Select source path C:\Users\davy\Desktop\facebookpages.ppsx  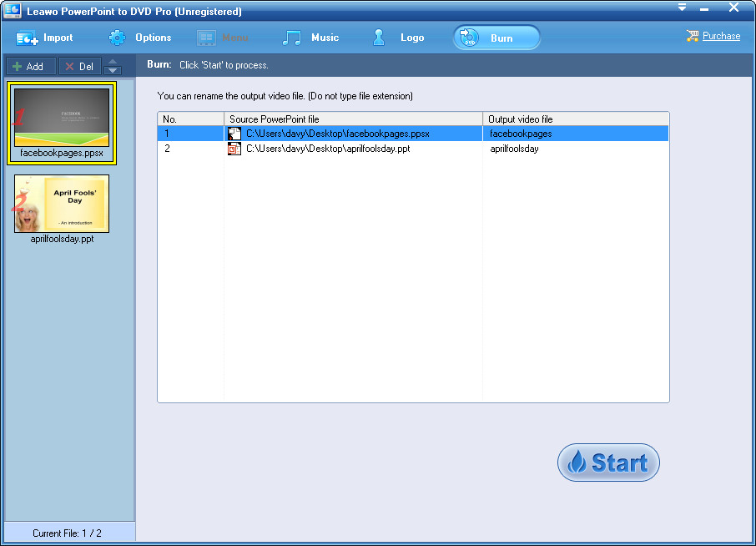coord(337,134)
